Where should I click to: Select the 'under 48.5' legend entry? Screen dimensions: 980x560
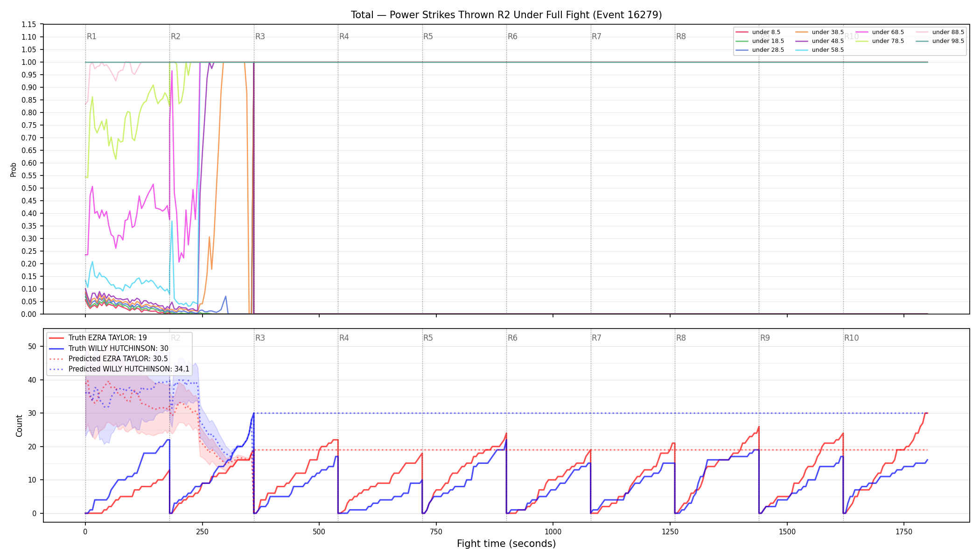coord(820,41)
